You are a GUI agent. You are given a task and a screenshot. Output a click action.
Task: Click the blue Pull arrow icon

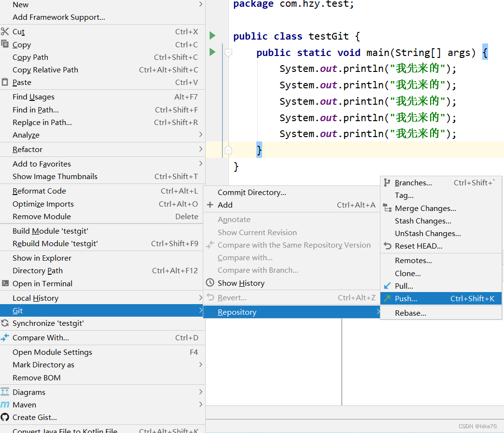387,285
